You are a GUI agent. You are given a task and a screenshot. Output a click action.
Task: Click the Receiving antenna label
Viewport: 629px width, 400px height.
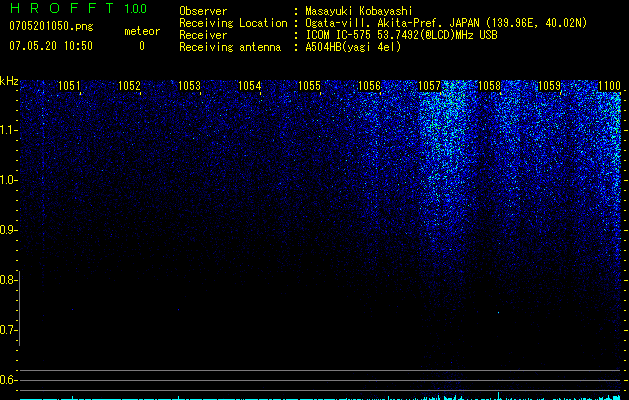[x=230, y=47]
